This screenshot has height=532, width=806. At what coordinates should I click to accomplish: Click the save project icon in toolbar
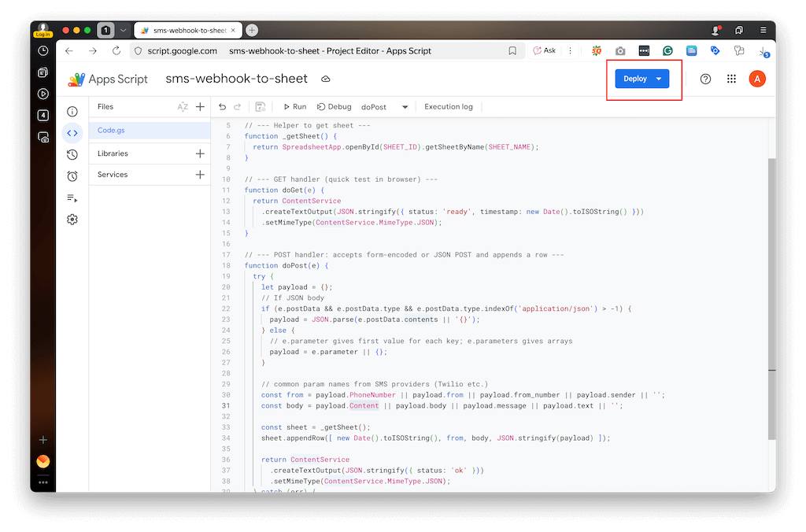(x=261, y=107)
